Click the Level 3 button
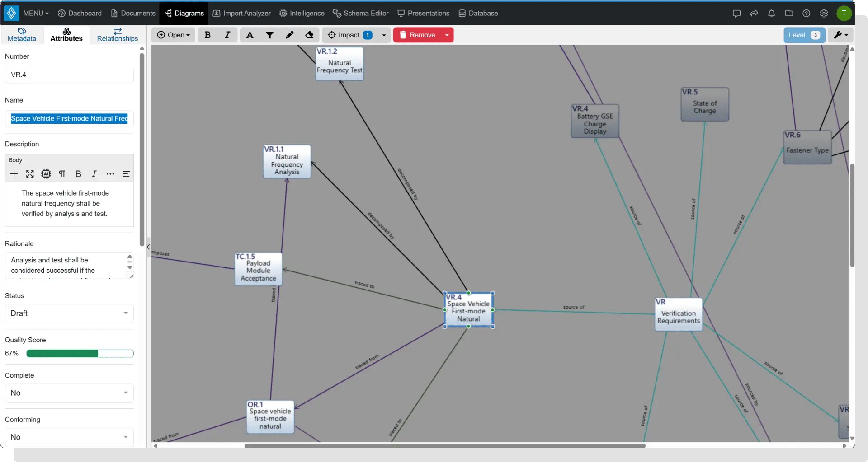The height and width of the screenshot is (463, 868). click(804, 35)
